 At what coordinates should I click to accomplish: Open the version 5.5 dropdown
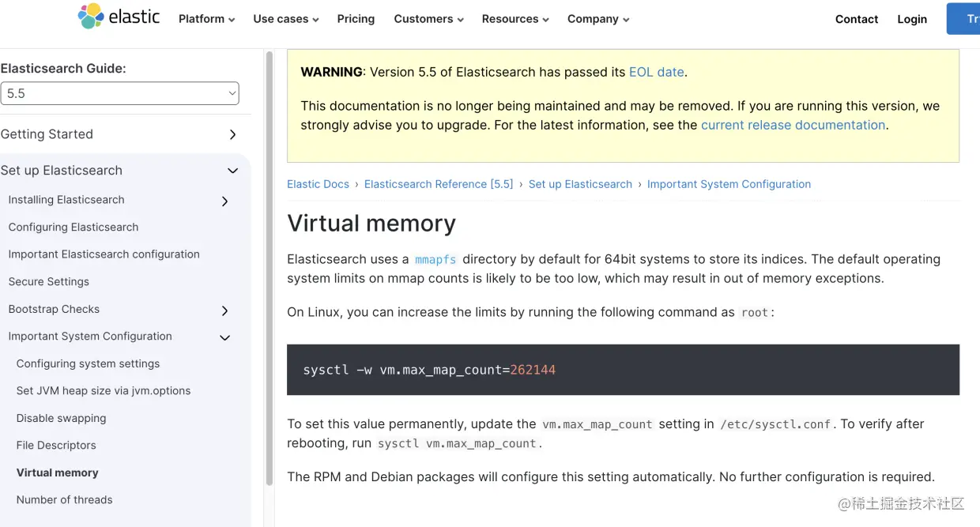119,93
